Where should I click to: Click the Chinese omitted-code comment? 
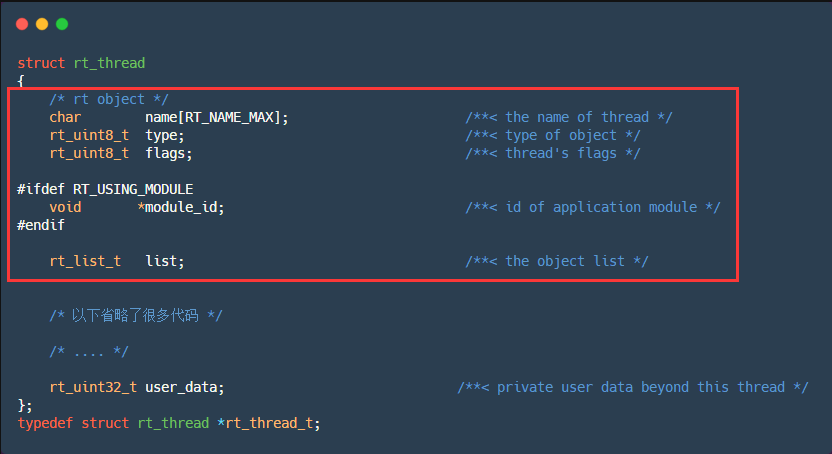pos(136,315)
